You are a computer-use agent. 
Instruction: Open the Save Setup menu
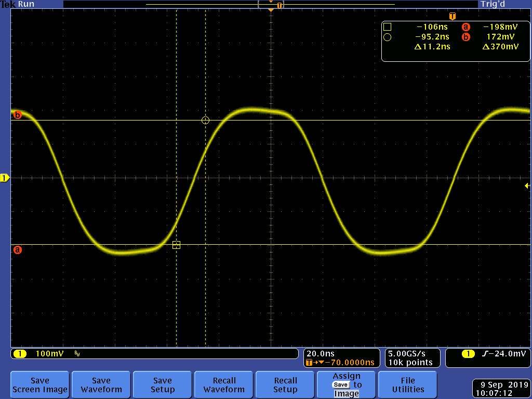[162, 385]
